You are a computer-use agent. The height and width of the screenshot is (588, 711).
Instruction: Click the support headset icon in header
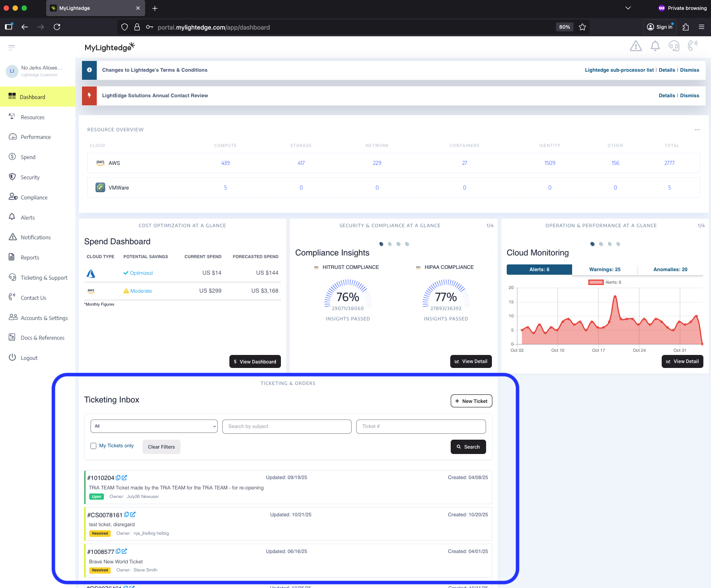674,46
